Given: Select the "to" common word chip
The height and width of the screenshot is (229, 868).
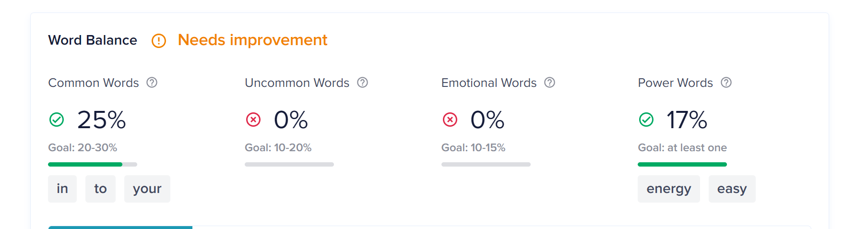Looking at the screenshot, I should [x=100, y=189].
